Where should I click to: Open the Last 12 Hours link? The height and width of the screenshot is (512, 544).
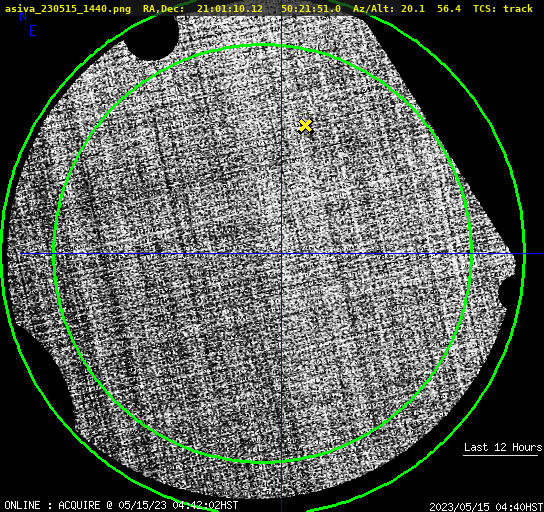[x=503, y=447]
